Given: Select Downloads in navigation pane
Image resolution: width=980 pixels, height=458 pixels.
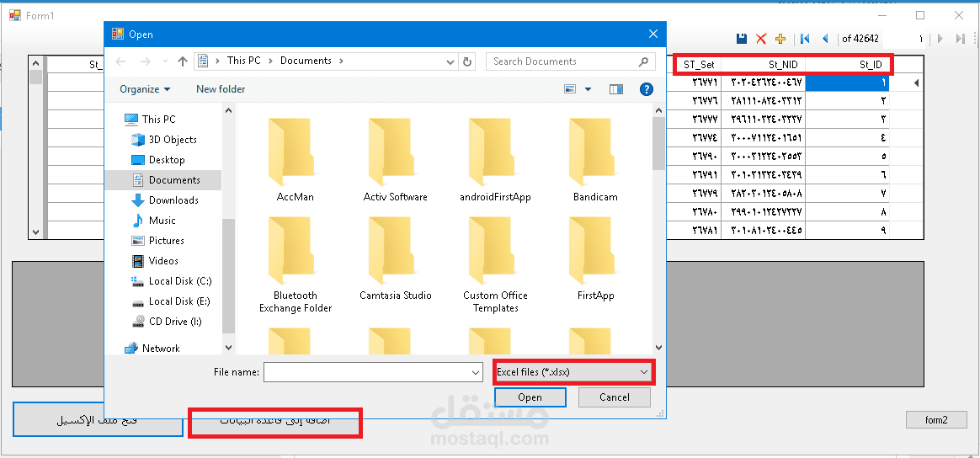Looking at the screenshot, I should tap(164, 200).
